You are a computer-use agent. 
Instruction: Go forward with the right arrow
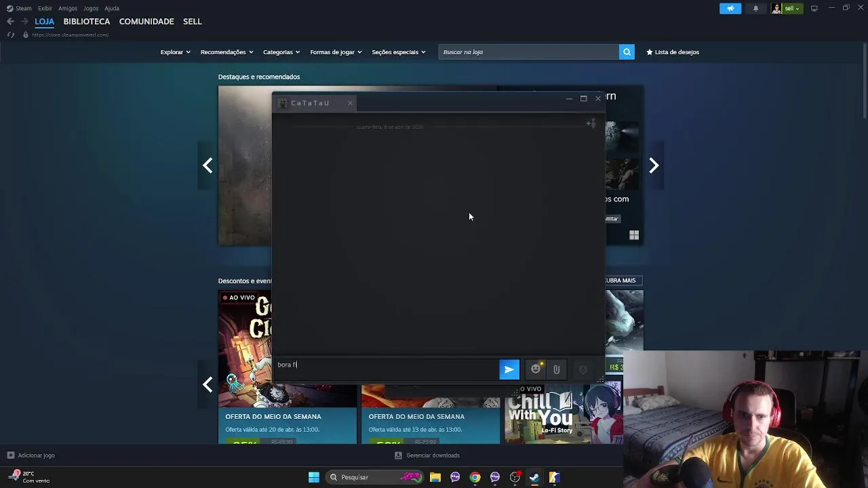(24, 22)
